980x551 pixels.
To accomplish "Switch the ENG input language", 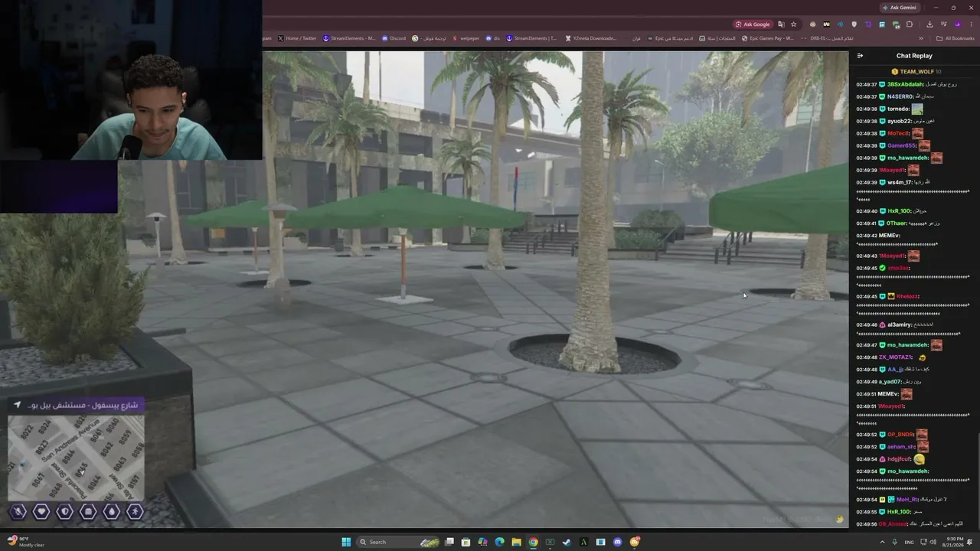I will coord(910,542).
